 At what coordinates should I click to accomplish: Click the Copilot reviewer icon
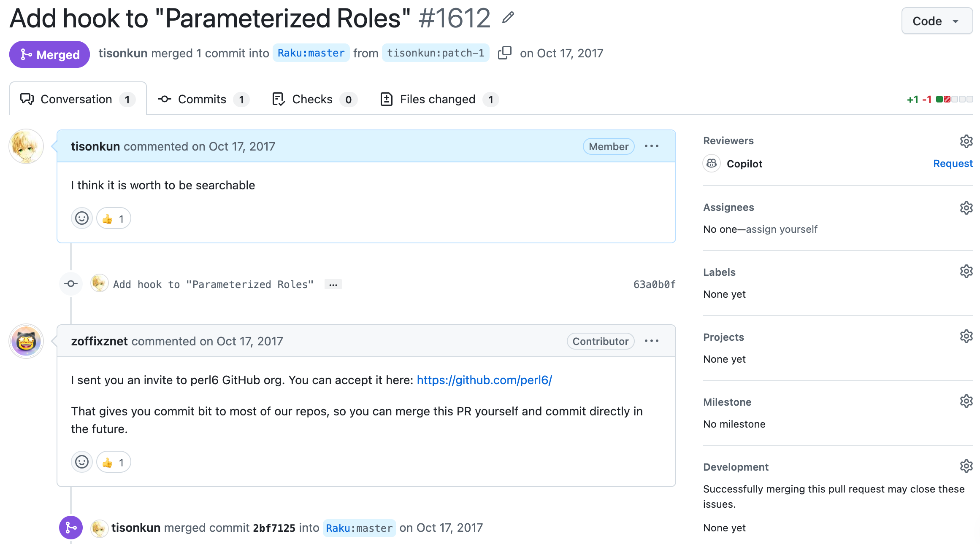pos(712,163)
